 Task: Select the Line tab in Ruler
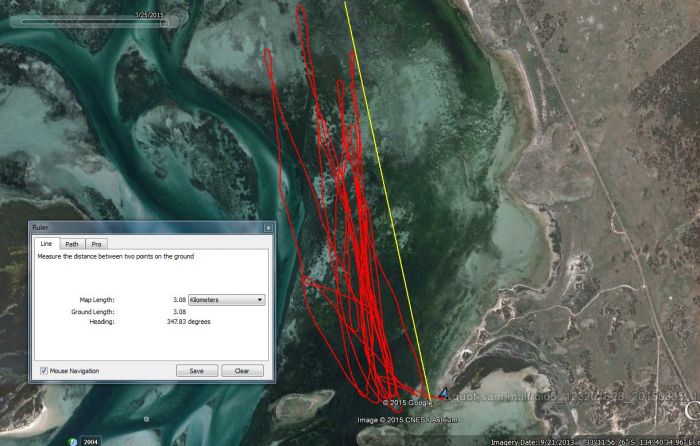tap(46, 243)
